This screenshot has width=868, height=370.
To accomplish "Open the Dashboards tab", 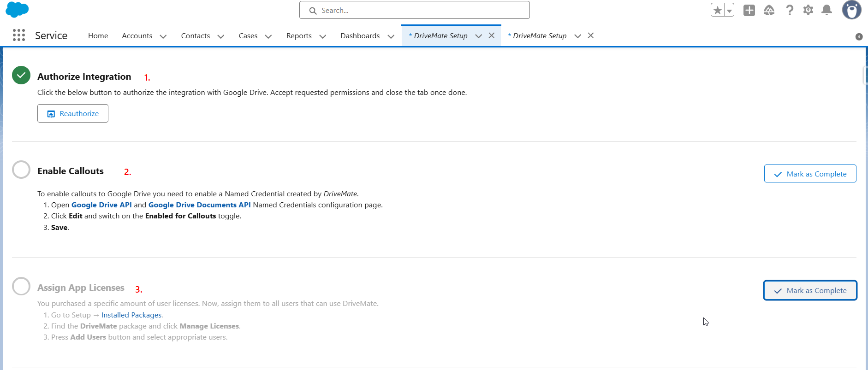I will point(360,35).
